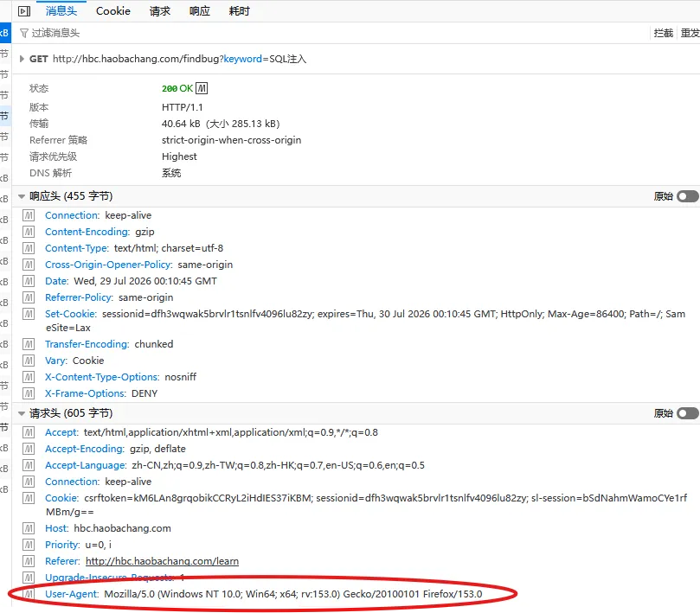The width and height of the screenshot is (700, 613).
Task: Open MDN docs icon for Content-Encoding header
Action: click(x=29, y=232)
